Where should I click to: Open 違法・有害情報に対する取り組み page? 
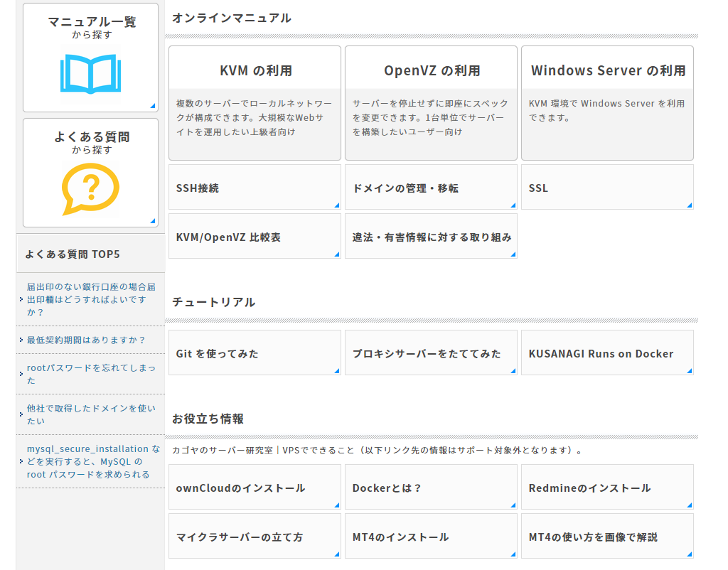pos(431,237)
